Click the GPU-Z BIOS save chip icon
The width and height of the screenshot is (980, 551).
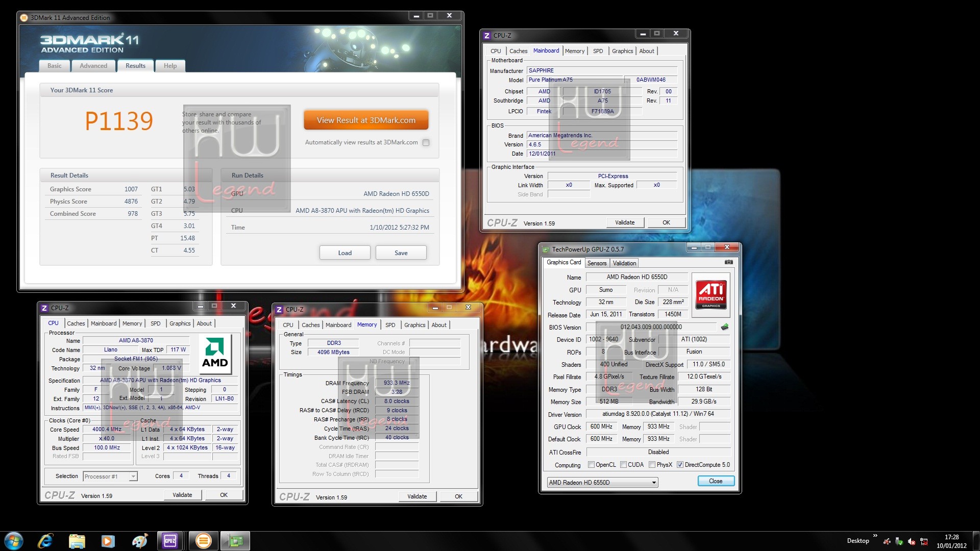click(x=724, y=327)
